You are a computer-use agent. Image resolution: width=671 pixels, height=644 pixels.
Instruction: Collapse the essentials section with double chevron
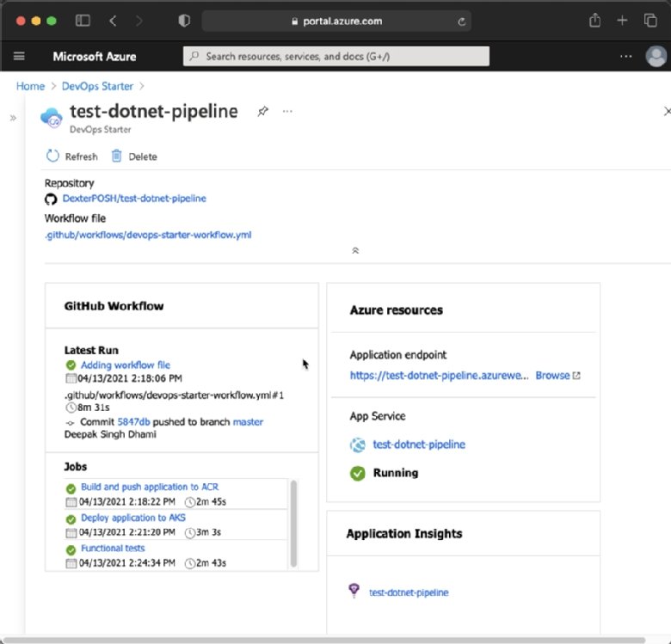(355, 250)
